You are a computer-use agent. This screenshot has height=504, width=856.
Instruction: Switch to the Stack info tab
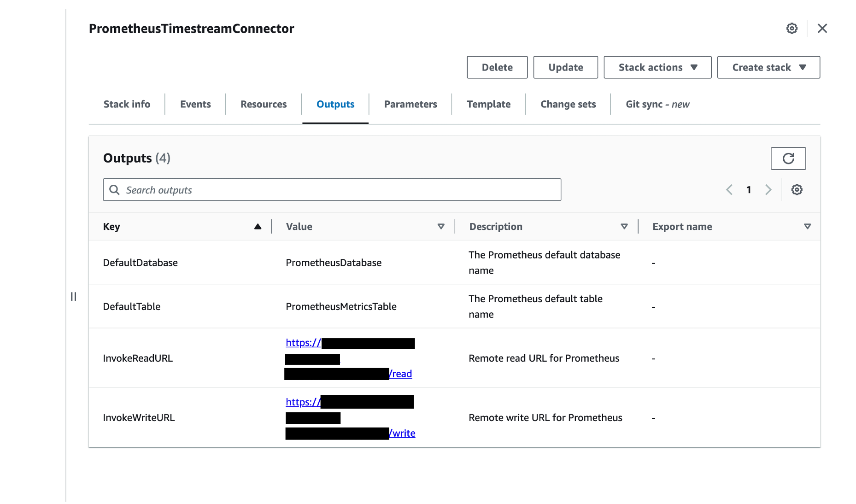[127, 104]
